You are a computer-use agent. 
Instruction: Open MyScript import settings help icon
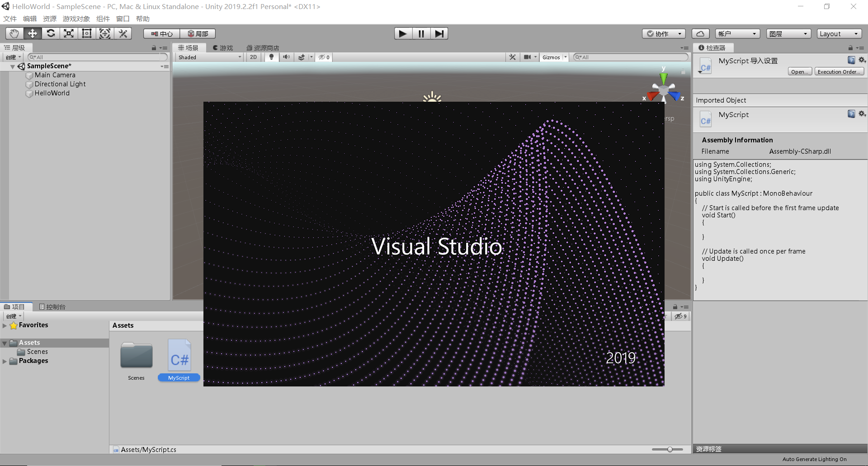[851, 60]
